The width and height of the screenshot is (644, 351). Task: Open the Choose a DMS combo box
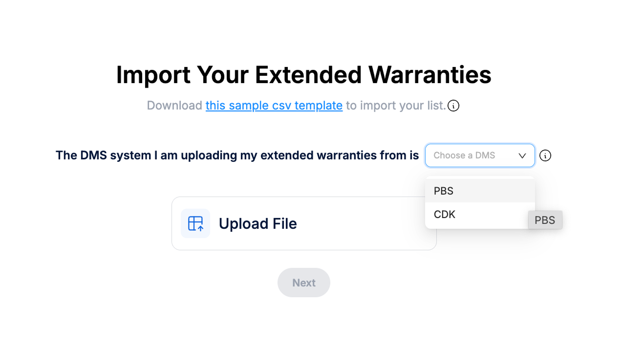[479, 155]
